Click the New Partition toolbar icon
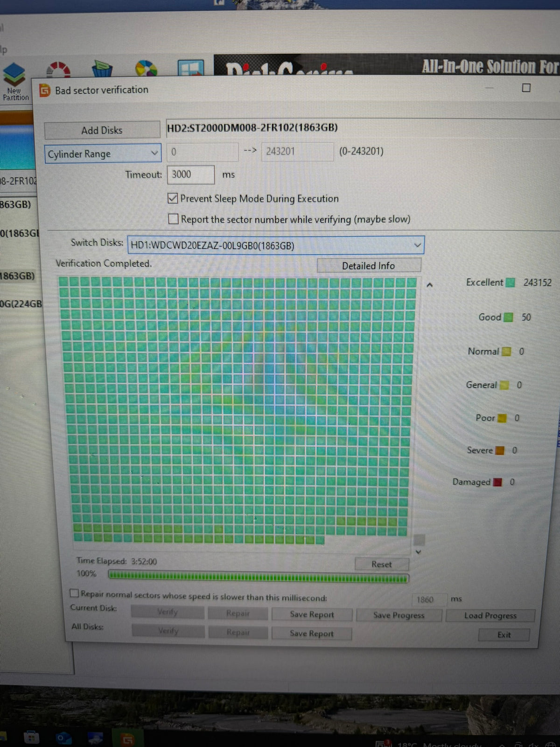Screen dimensions: 560x747 pos(15,81)
